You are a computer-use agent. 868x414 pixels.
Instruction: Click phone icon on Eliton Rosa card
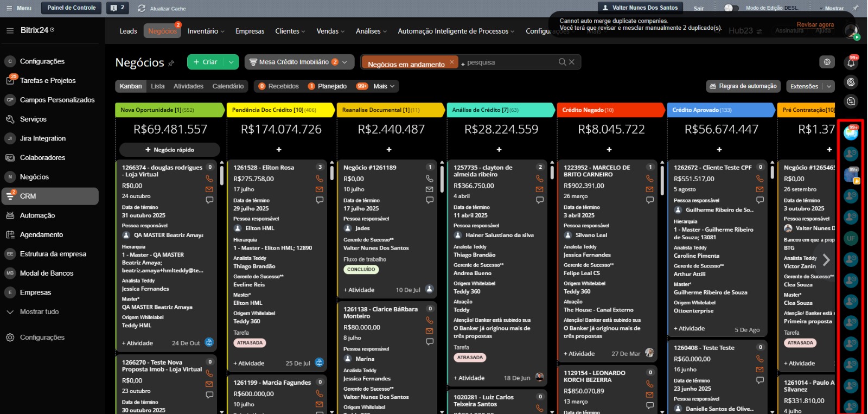tap(320, 179)
